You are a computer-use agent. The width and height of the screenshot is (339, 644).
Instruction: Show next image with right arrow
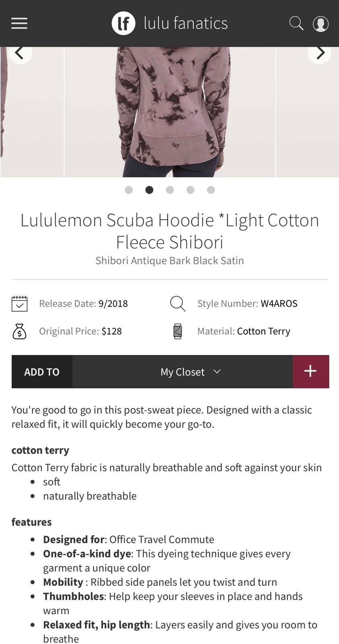pos(320,53)
